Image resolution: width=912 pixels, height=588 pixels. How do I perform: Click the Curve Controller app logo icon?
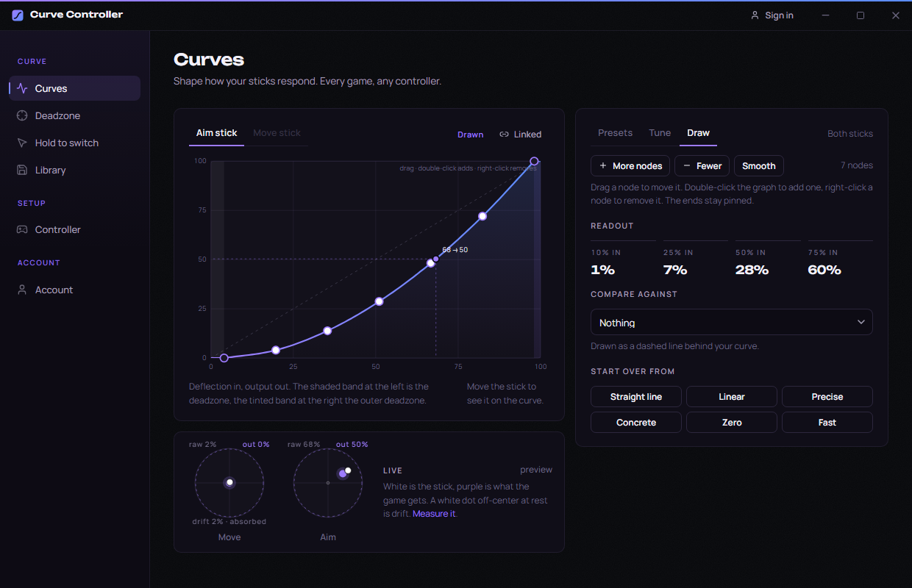click(18, 15)
